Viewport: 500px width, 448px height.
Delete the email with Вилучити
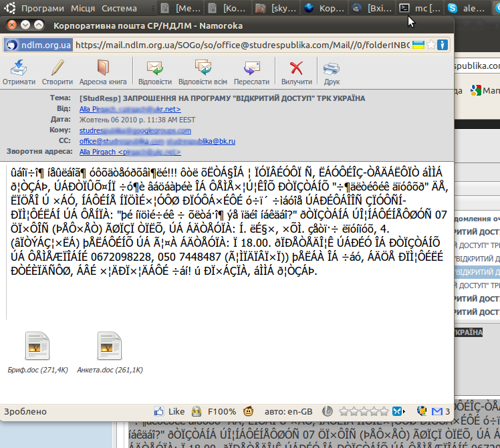point(296,72)
